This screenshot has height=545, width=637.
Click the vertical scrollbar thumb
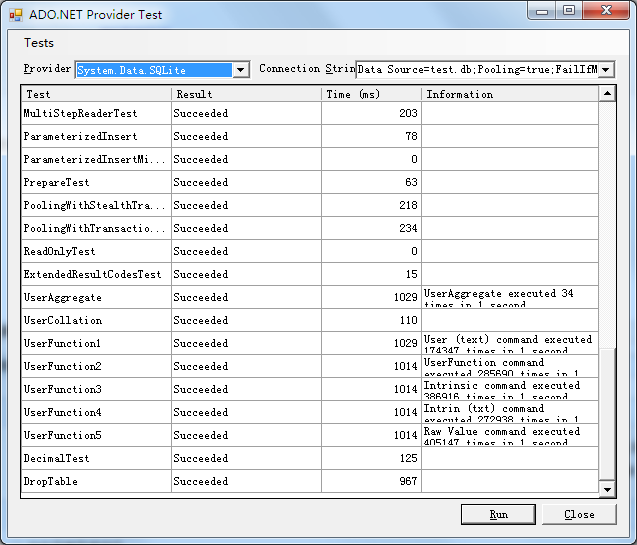coord(607,413)
